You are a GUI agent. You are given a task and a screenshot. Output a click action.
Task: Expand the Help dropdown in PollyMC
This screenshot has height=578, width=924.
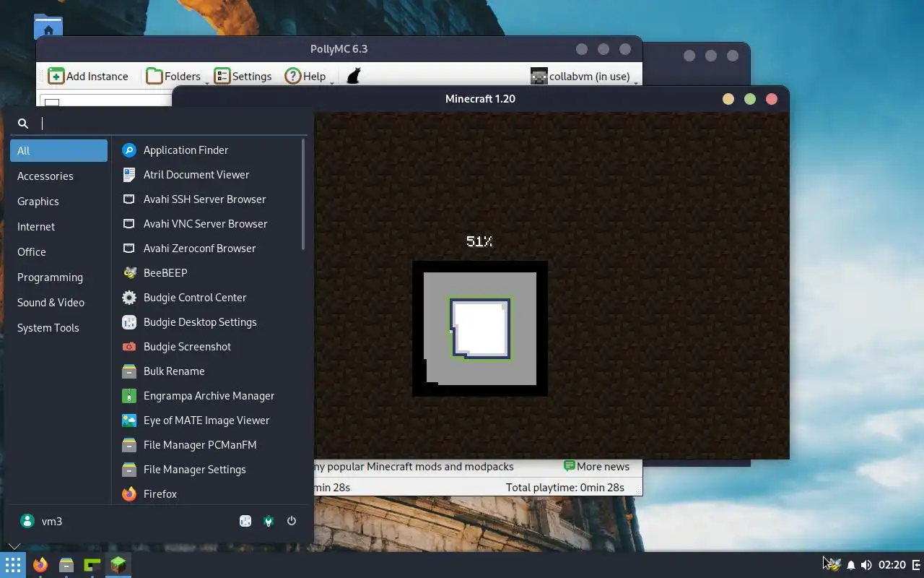tap(308, 76)
